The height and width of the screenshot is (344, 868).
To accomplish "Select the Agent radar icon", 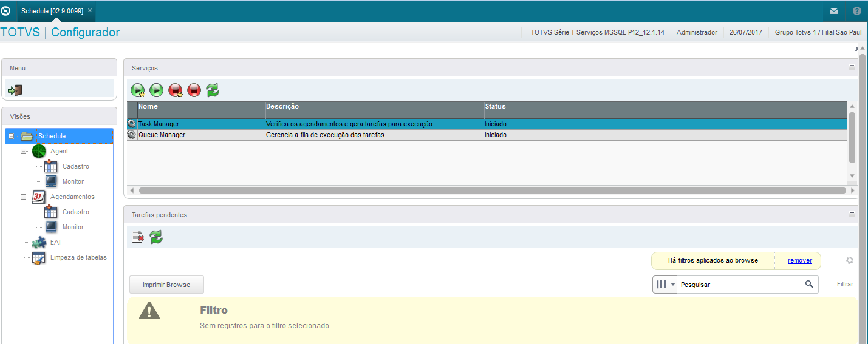I will click(x=39, y=151).
